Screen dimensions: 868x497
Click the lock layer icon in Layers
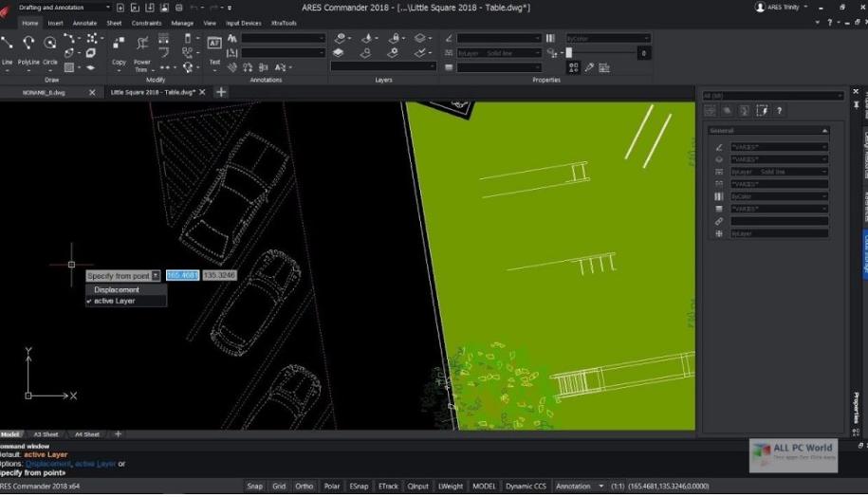(x=394, y=38)
